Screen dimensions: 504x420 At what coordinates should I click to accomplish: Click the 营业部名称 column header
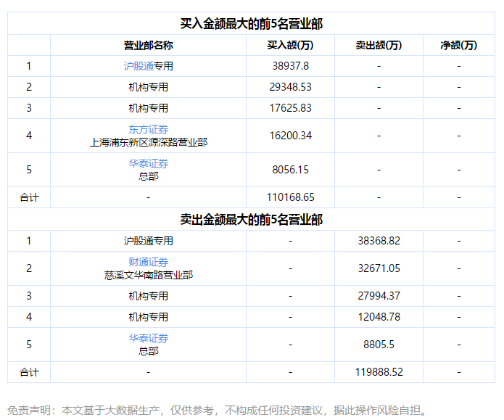[x=149, y=45]
